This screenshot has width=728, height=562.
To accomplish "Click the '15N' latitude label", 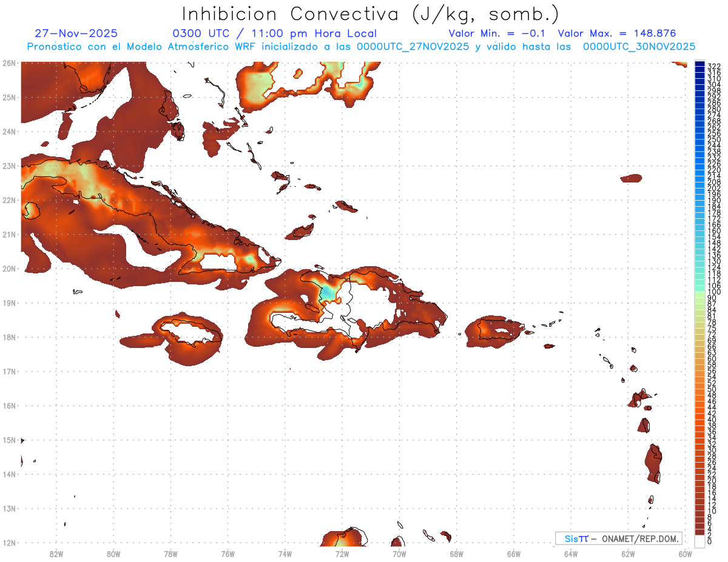I will click(x=8, y=440).
